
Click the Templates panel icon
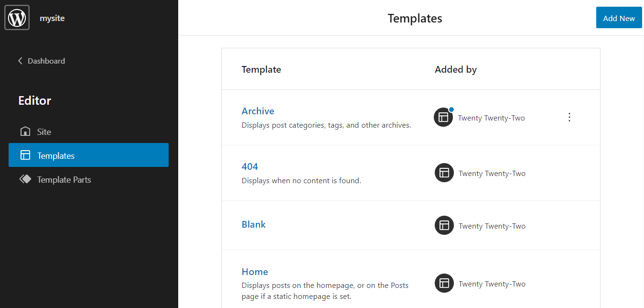[24, 155]
